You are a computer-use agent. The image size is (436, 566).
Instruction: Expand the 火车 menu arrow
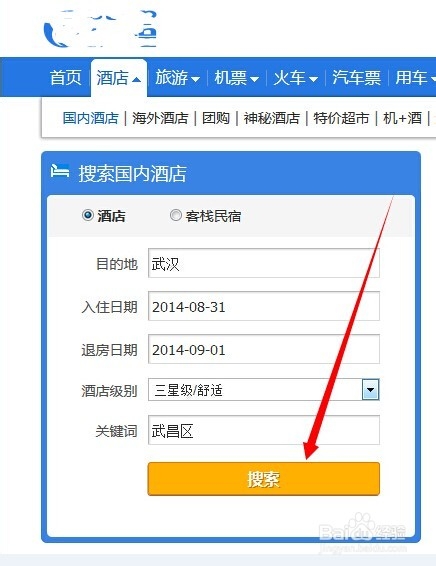[313, 79]
